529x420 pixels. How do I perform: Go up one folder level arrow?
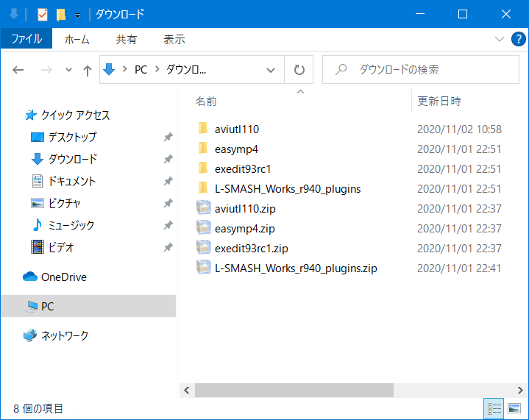[88, 70]
